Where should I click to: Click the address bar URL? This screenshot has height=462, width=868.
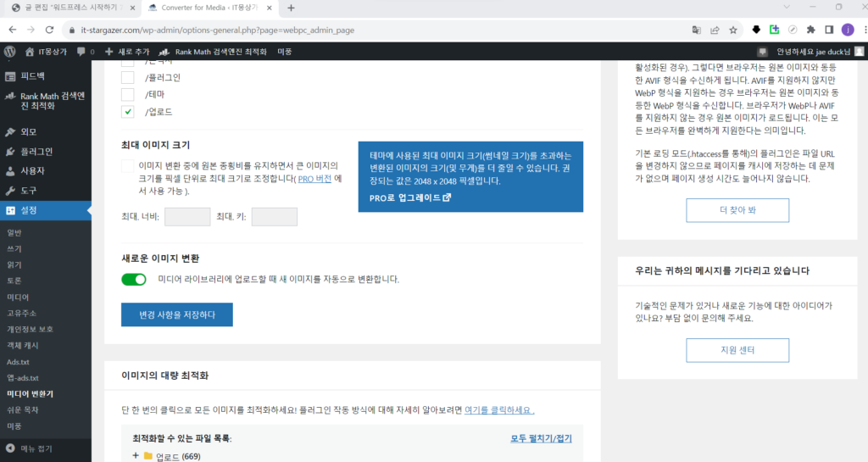pos(218,31)
